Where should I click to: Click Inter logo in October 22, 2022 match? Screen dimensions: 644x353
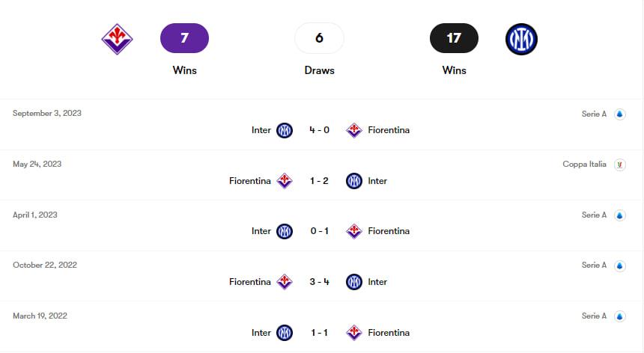coord(354,282)
